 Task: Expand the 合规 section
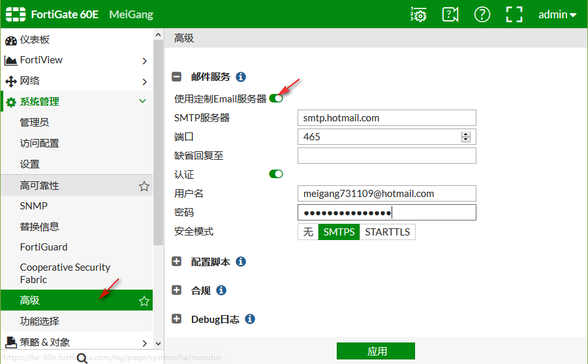(x=176, y=290)
